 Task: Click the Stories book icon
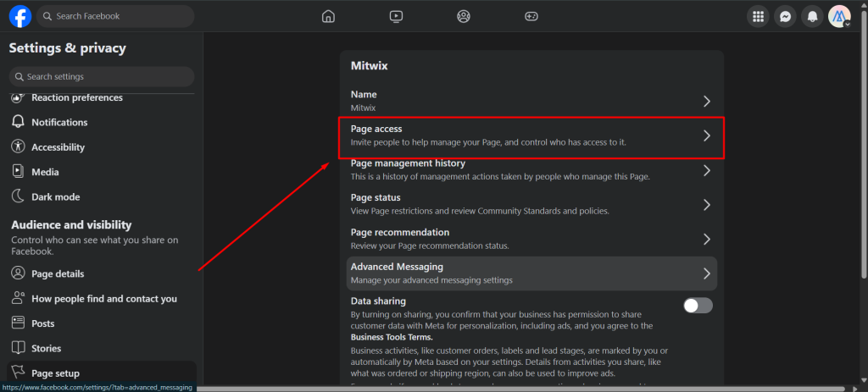pyautogui.click(x=19, y=348)
